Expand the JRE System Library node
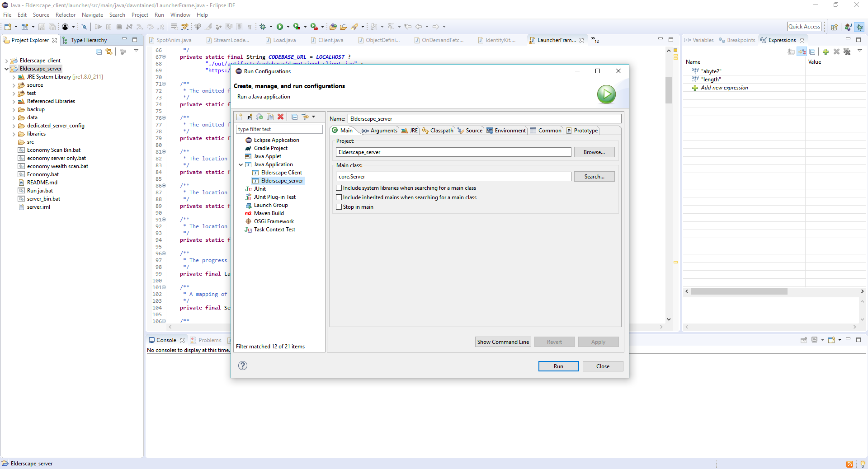 (14, 77)
